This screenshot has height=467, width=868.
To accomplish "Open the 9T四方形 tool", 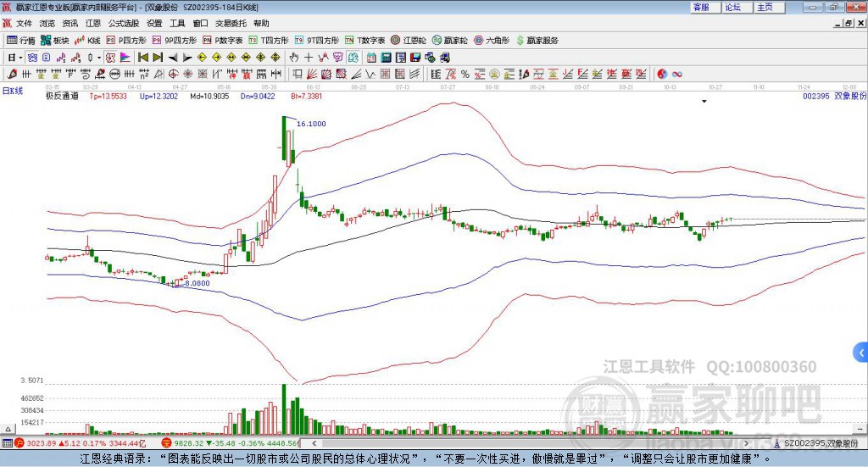I will click(x=317, y=41).
